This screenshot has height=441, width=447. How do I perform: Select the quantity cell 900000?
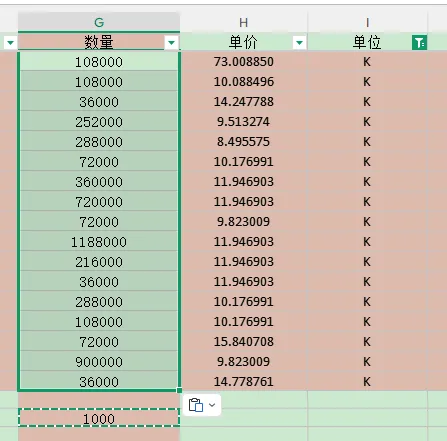point(99,362)
